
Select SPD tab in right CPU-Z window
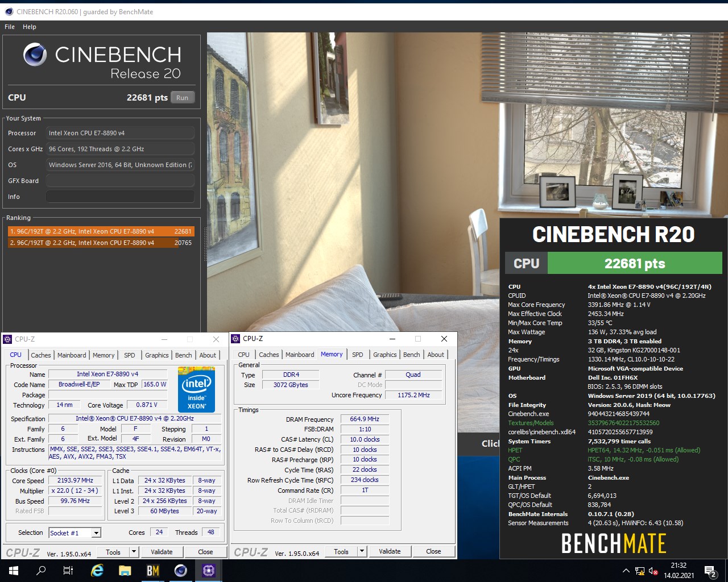pos(358,355)
